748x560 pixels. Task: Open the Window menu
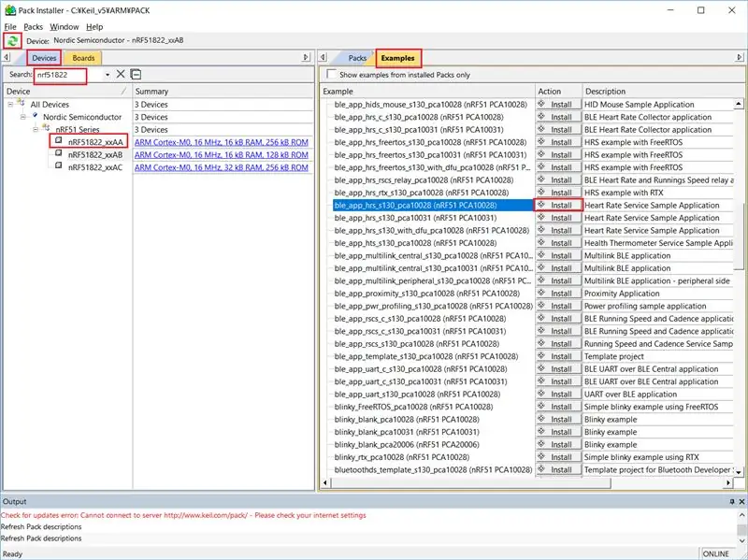tap(64, 27)
